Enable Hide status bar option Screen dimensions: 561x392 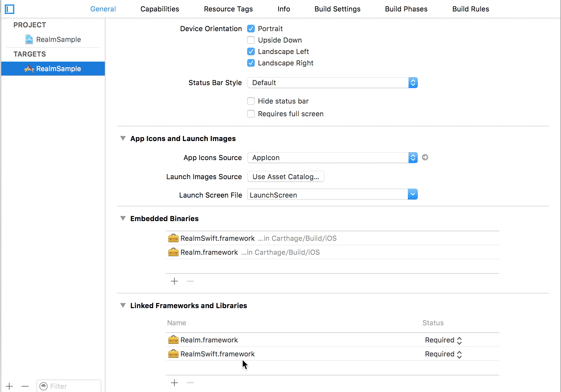click(x=251, y=101)
